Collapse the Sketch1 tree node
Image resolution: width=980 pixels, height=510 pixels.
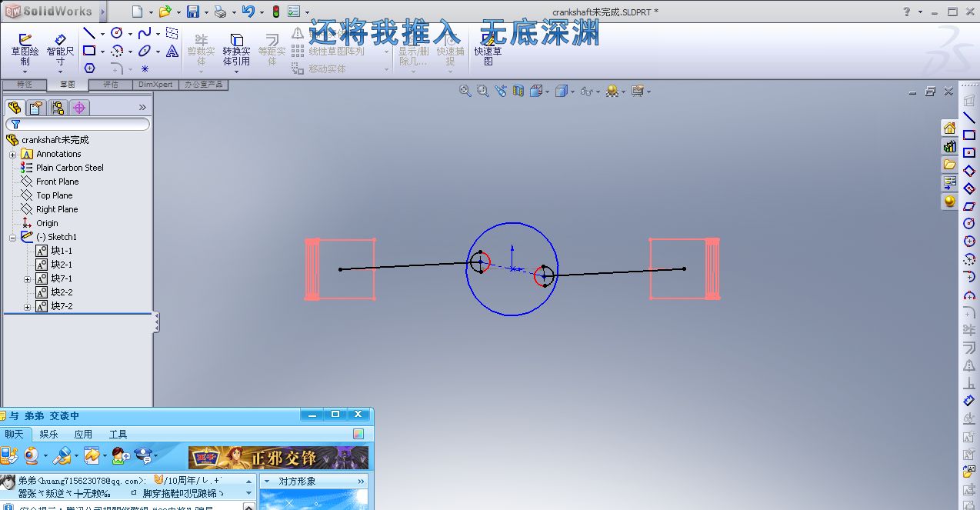click(12, 237)
